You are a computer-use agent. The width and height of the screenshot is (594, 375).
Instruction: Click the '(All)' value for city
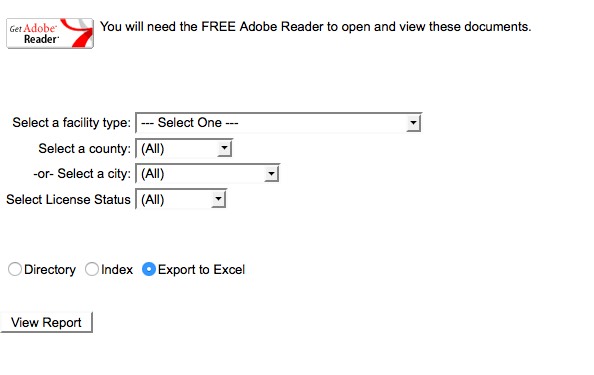click(153, 174)
